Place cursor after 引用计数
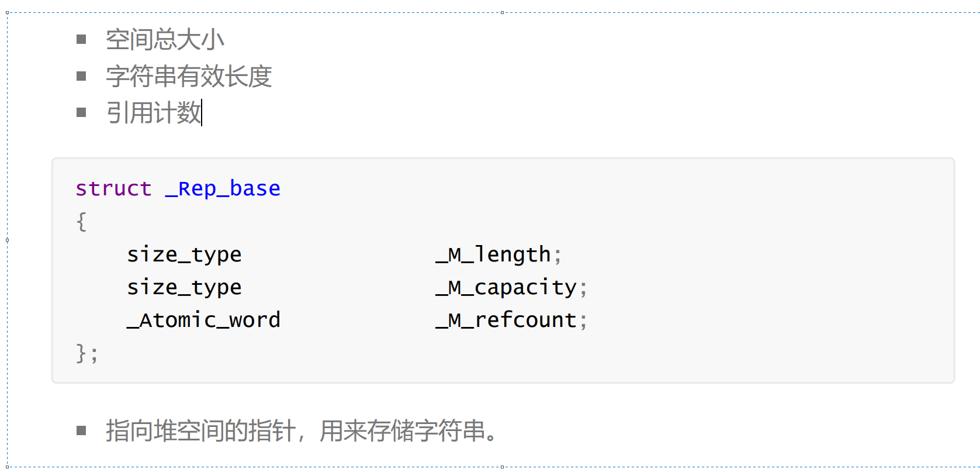The height and width of the screenshot is (472, 980). (x=202, y=112)
